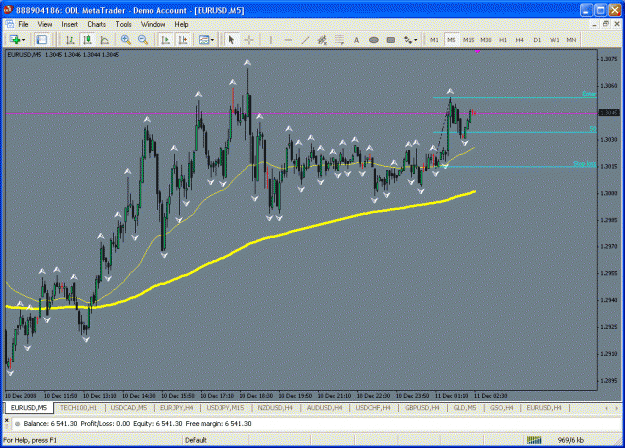This screenshot has height=448, width=625.
Task: Open the File menu
Action: (x=23, y=24)
